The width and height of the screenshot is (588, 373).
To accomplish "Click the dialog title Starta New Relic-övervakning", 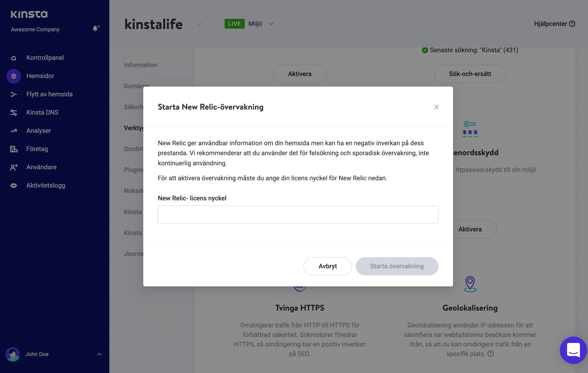I will 211,107.
